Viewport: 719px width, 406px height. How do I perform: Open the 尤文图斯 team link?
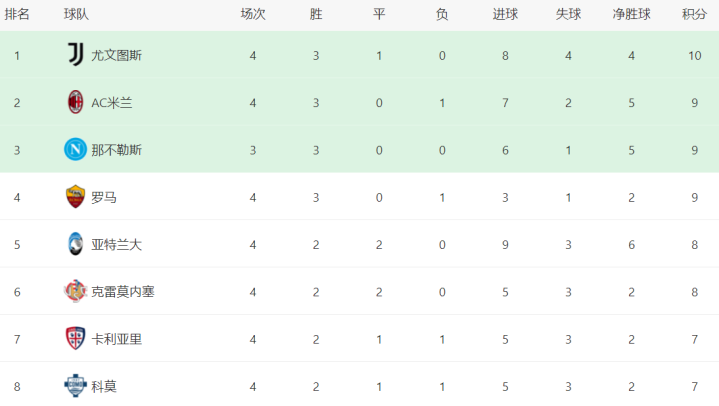116,55
